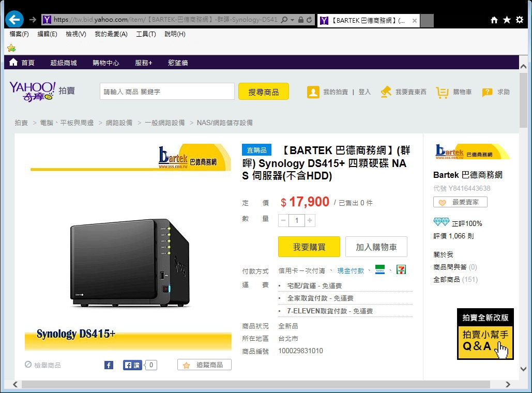Image resolution: width=532 pixels, height=393 pixels.
Task: Open 超級商城 in nav bar
Action: point(64,63)
